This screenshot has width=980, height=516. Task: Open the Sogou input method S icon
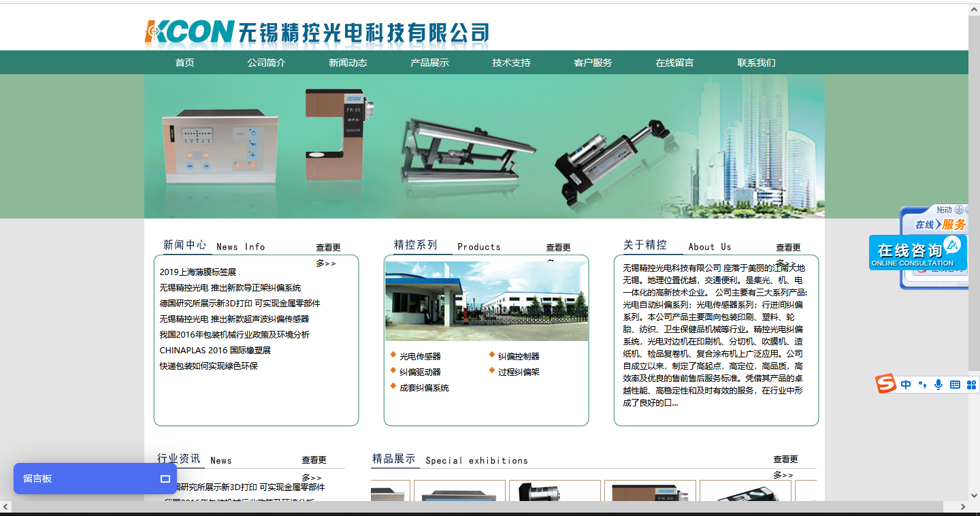coord(885,384)
